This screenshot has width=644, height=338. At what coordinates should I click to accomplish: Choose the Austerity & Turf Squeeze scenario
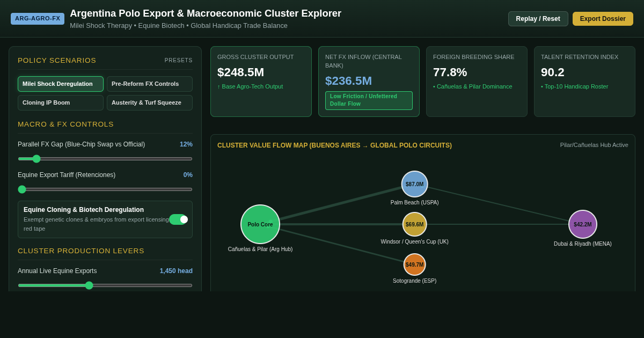click(x=150, y=102)
